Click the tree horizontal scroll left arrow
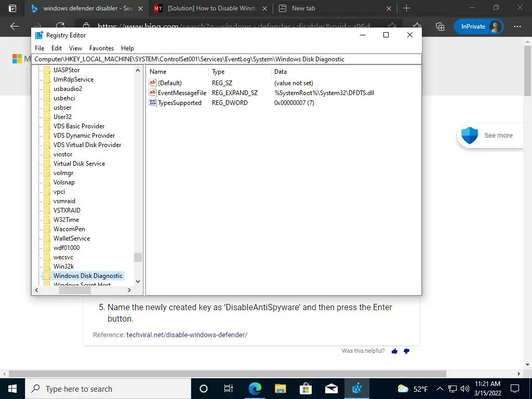Screen dimensions: 532x399 (x=36, y=290)
